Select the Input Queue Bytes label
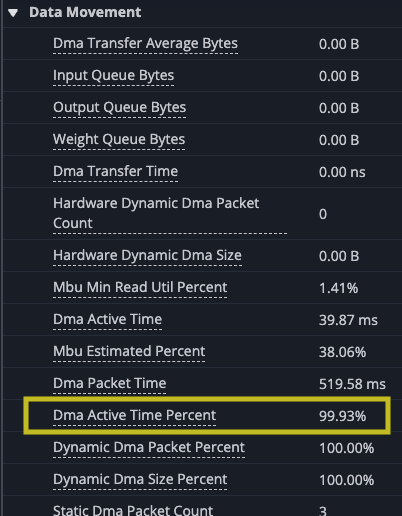 tap(113, 75)
